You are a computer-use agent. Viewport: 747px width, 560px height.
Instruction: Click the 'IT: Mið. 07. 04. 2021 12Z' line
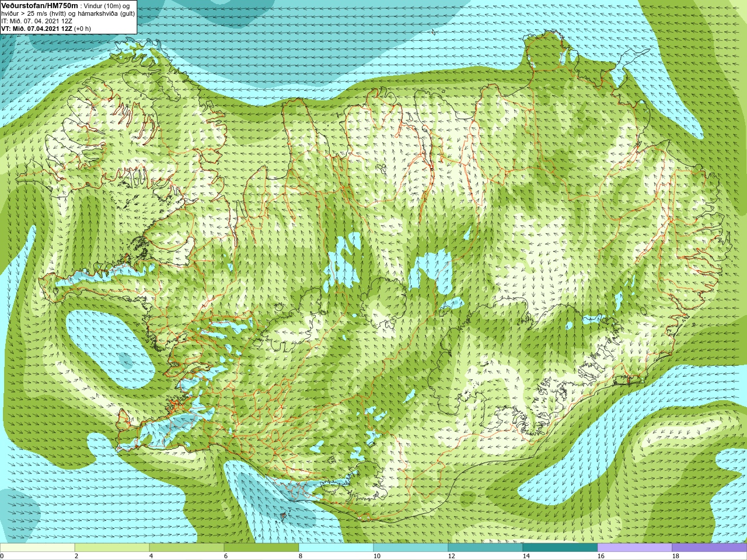point(37,21)
